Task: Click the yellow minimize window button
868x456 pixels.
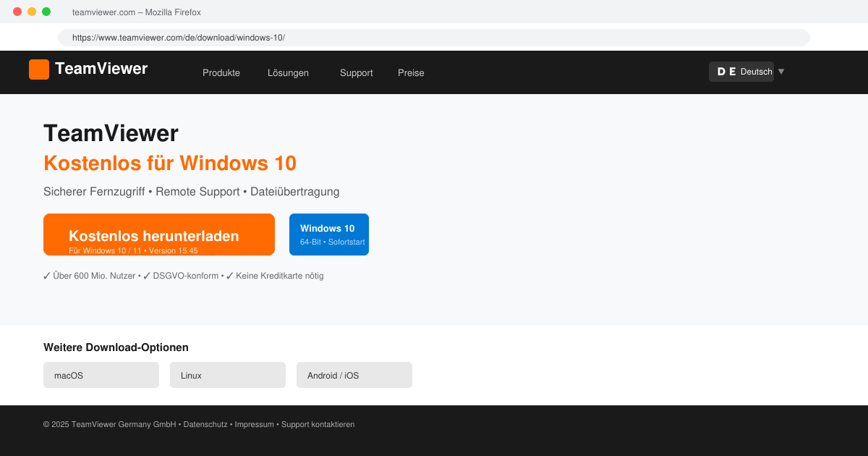Action: (x=32, y=12)
